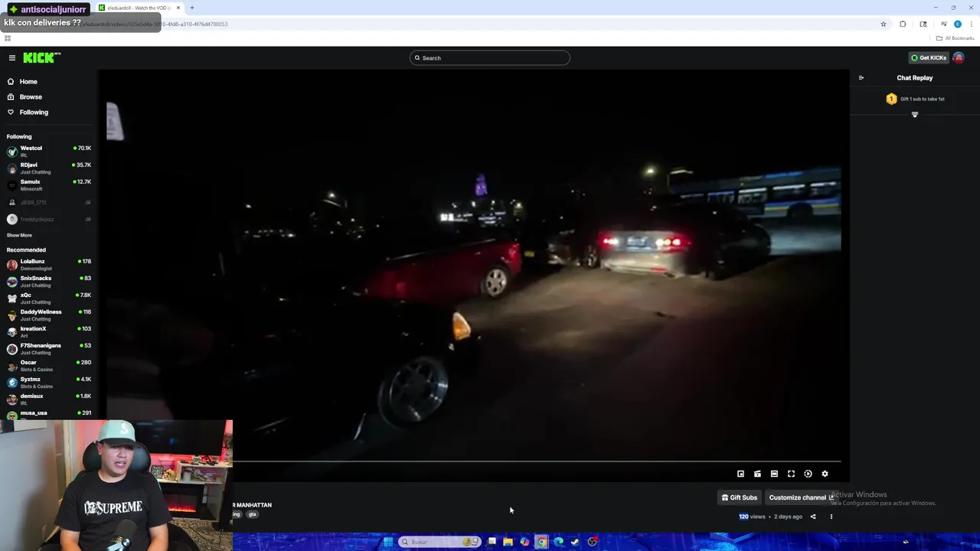Screen dimensions: 980x551
Task: Open the video settings gear
Action: [x=825, y=474]
